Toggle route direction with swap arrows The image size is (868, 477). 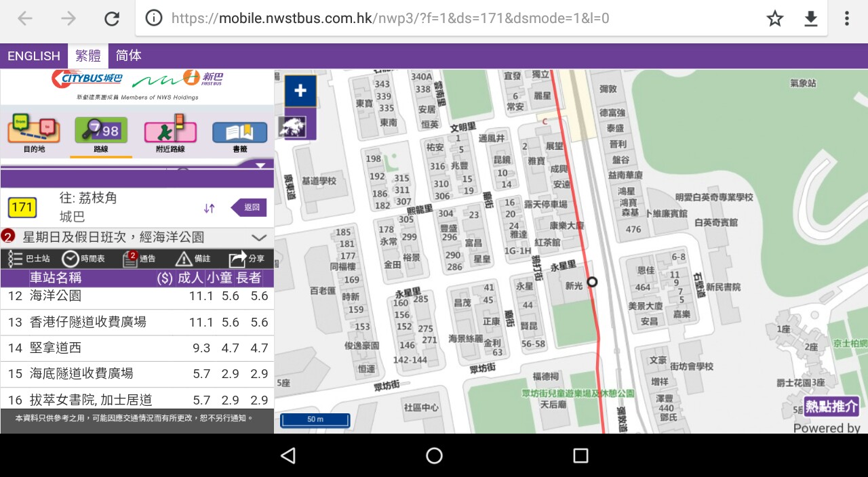pos(209,208)
